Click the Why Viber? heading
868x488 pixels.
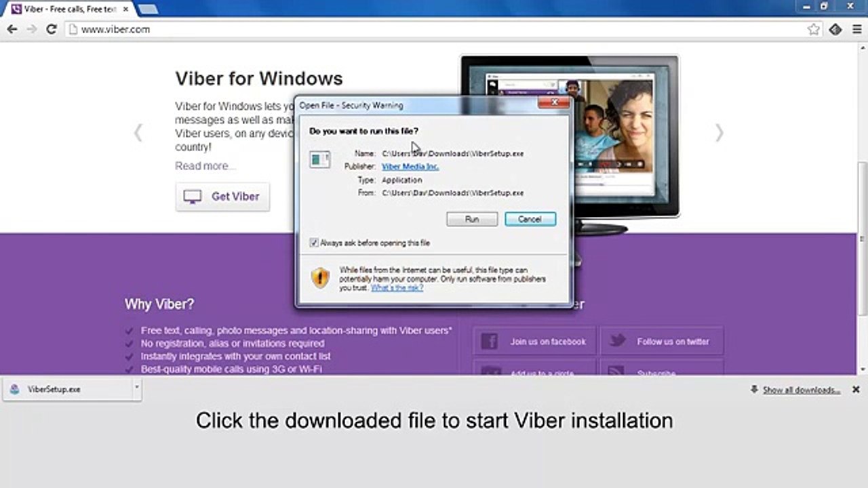(159, 304)
